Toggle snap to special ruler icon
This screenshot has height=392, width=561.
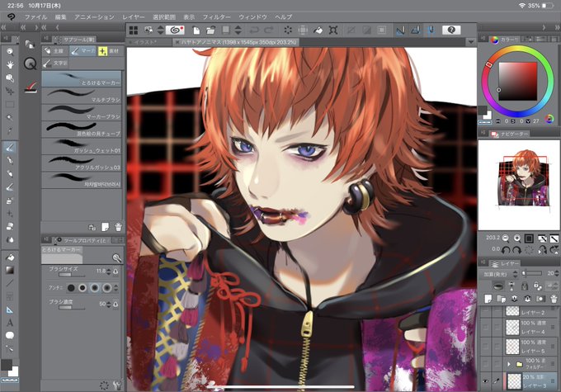pos(415,30)
